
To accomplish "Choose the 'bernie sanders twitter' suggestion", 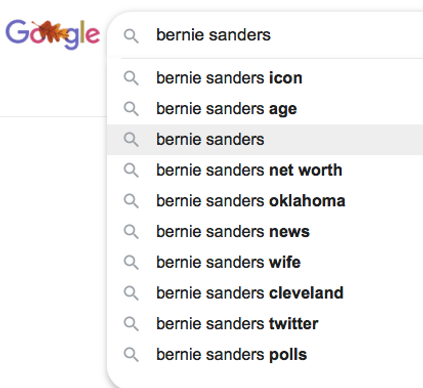I will (x=265, y=324).
